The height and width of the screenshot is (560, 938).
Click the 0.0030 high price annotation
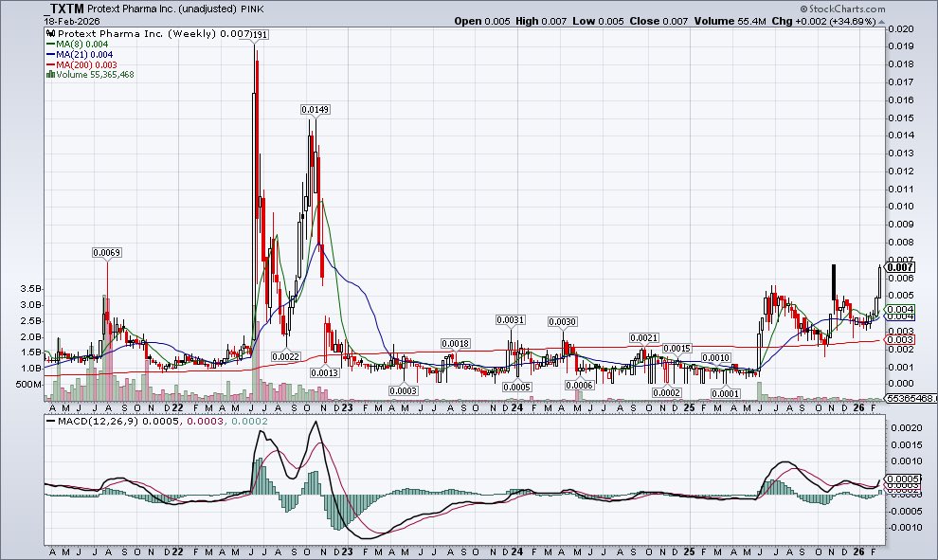562,322
